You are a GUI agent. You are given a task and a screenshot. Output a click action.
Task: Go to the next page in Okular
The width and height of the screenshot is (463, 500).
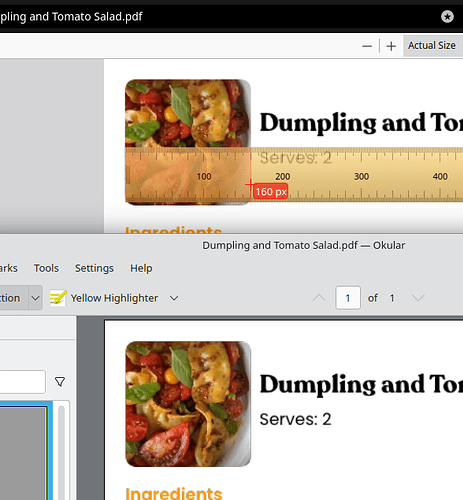tap(418, 298)
